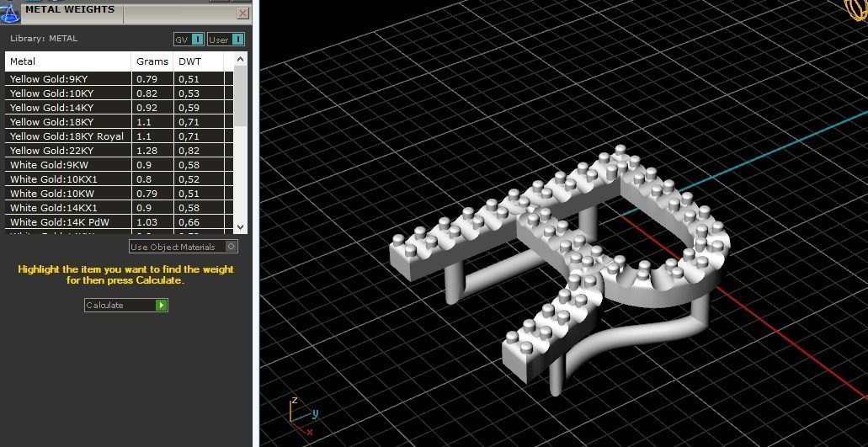Click Grams value 0.92 for Yellow Gold:14KY
The image size is (868, 447).
pos(146,108)
